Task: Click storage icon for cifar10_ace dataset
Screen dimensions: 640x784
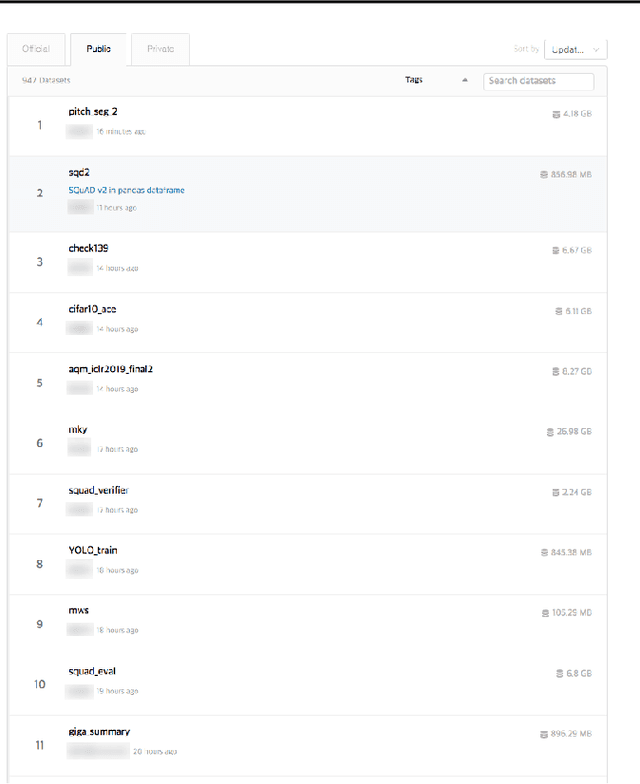Action: point(558,311)
